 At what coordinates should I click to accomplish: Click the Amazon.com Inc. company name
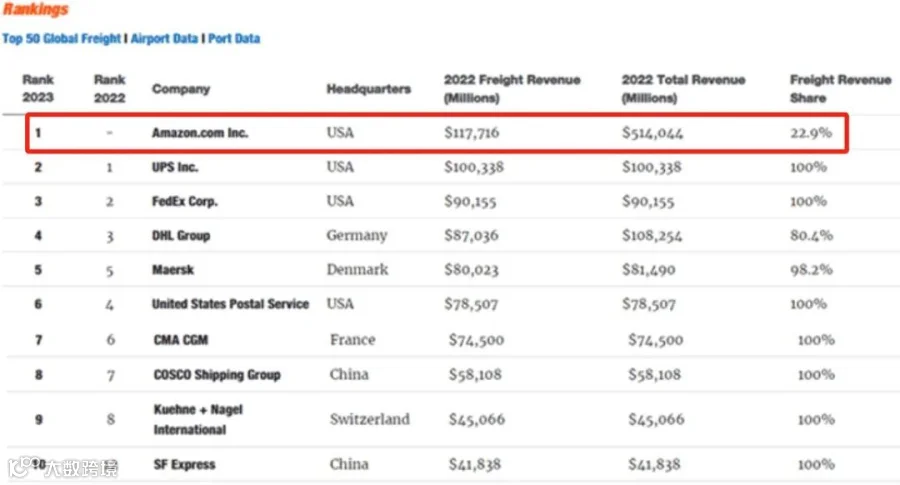(200, 133)
